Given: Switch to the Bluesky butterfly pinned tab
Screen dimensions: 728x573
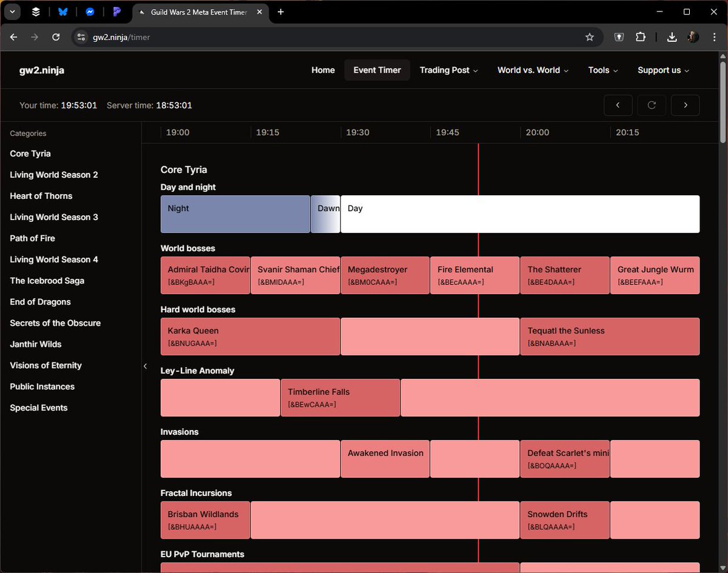Looking at the screenshot, I should click(63, 12).
